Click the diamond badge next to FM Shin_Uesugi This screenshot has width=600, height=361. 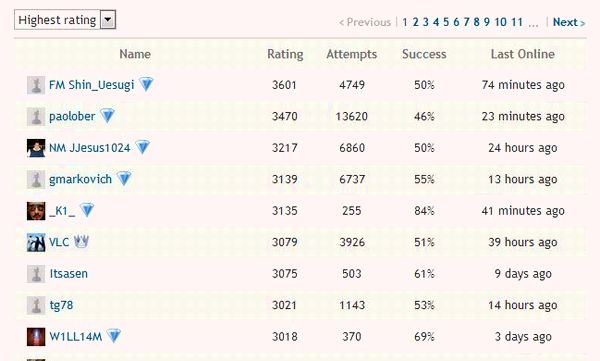tap(146, 84)
